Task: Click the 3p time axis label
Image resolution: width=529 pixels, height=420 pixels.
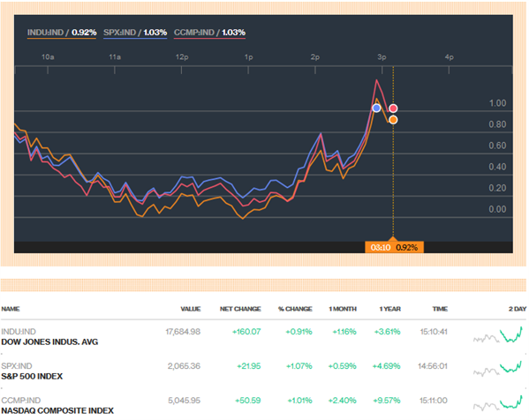Action: click(x=382, y=57)
